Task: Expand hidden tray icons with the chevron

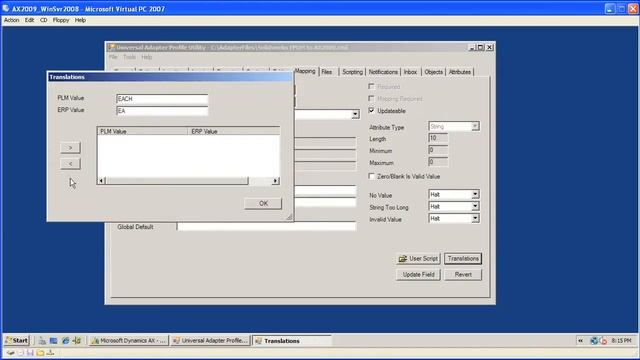Action: click(x=580, y=341)
